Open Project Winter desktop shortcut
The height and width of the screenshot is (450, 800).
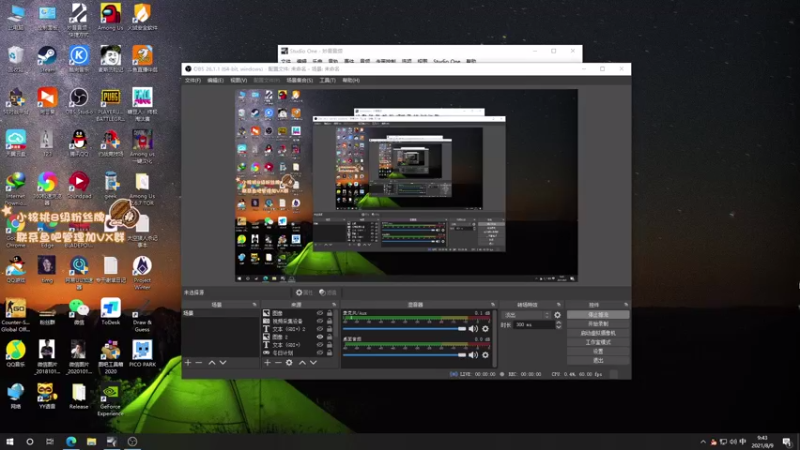[142, 273]
